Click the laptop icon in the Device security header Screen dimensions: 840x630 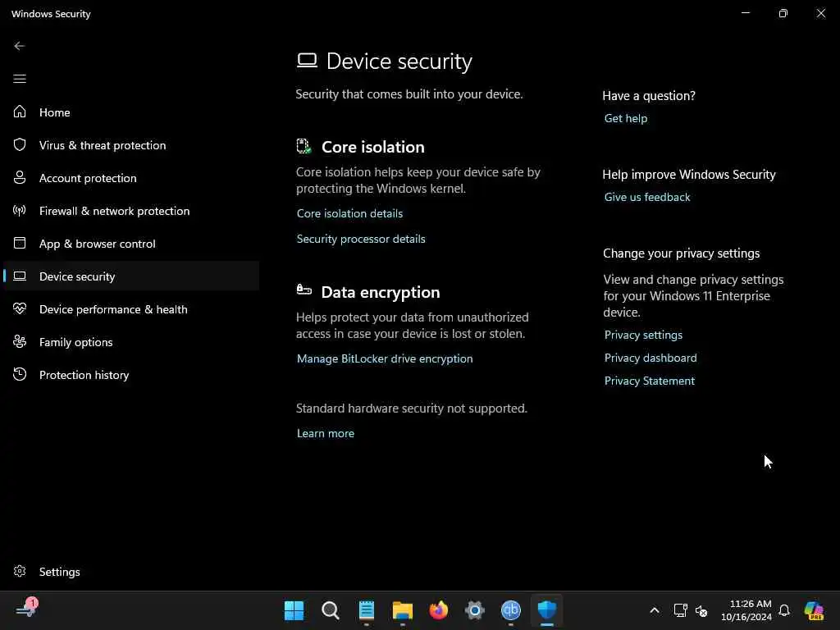click(307, 60)
